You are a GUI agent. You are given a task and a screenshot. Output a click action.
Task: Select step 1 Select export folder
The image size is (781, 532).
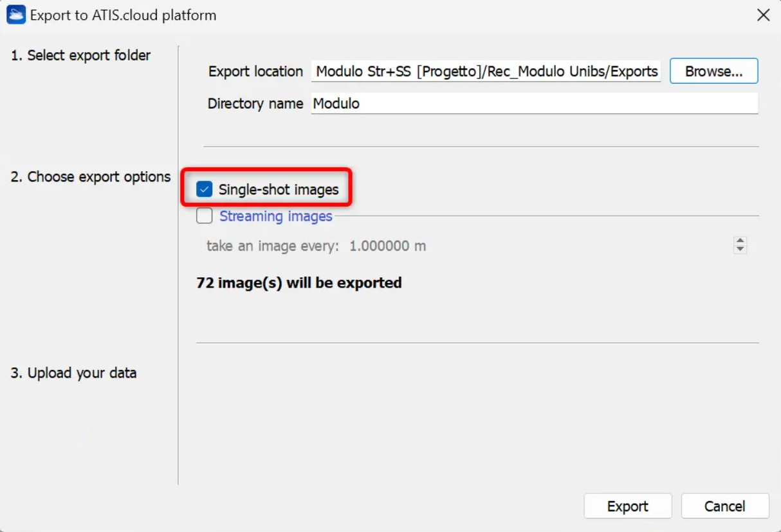click(x=80, y=55)
